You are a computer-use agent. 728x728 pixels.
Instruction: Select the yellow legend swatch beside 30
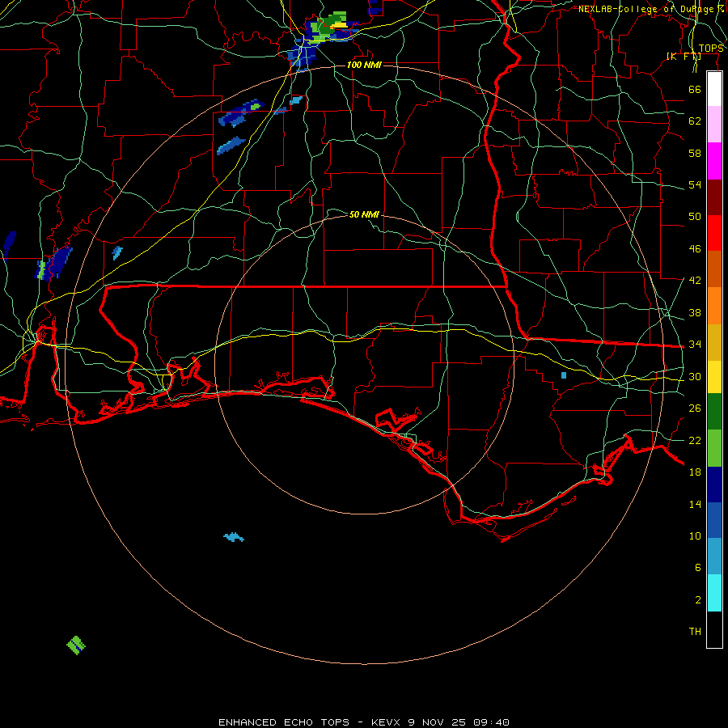pyautogui.click(x=714, y=376)
